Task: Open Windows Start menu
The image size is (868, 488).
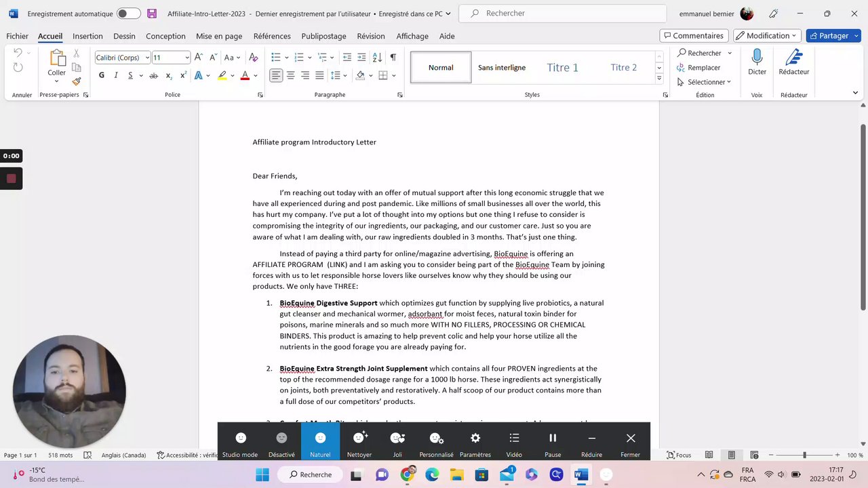Action: pos(262,474)
